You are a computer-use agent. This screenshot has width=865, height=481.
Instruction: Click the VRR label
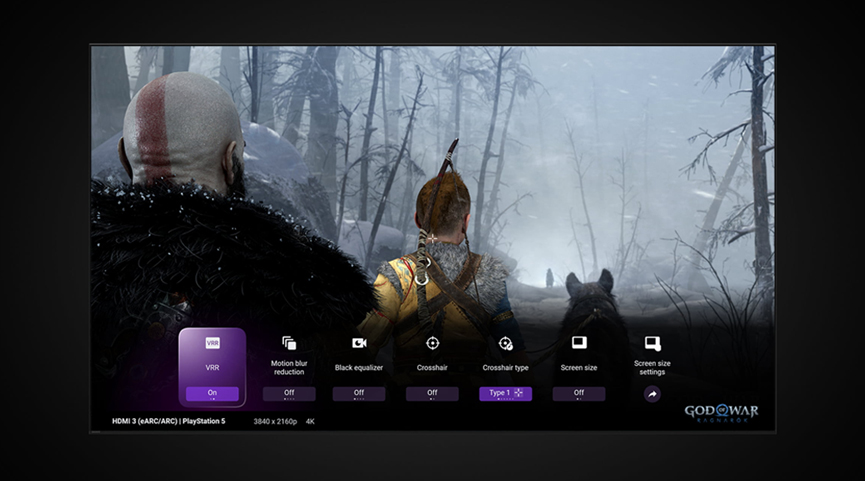click(212, 367)
